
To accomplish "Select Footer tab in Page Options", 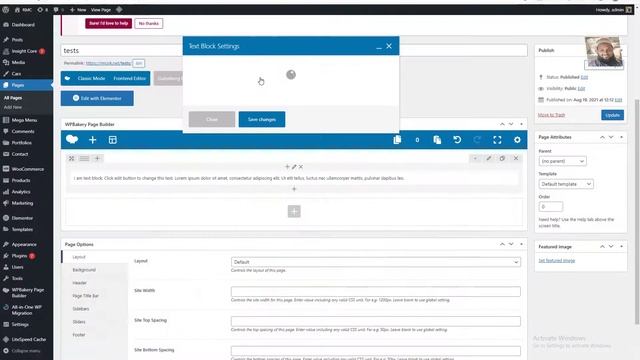I will click(x=79, y=335).
